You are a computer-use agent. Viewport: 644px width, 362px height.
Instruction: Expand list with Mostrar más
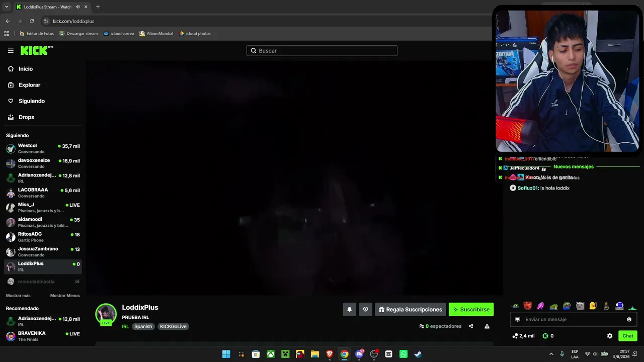[18, 296]
